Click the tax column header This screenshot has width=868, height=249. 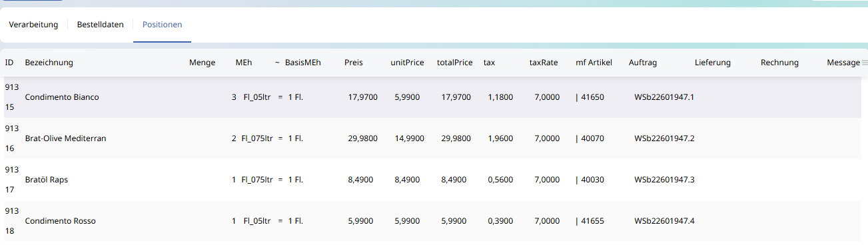[x=489, y=63]
